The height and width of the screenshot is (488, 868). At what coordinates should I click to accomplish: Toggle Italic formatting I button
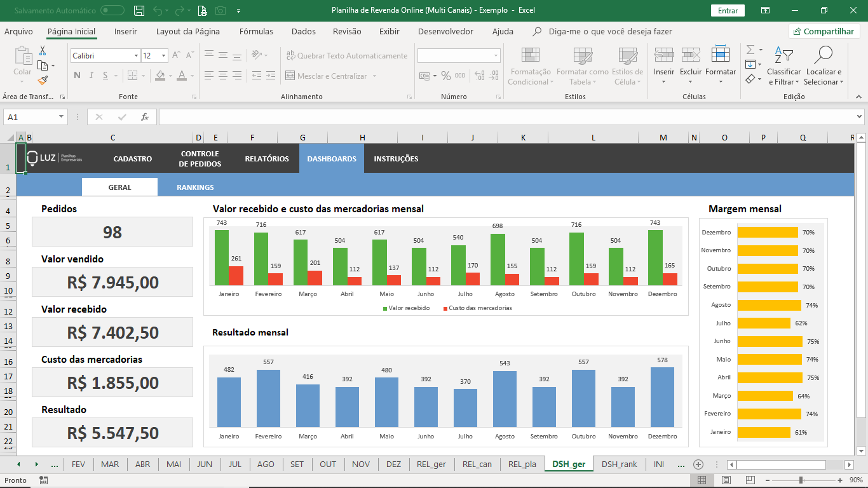click(x=92, y=76)
